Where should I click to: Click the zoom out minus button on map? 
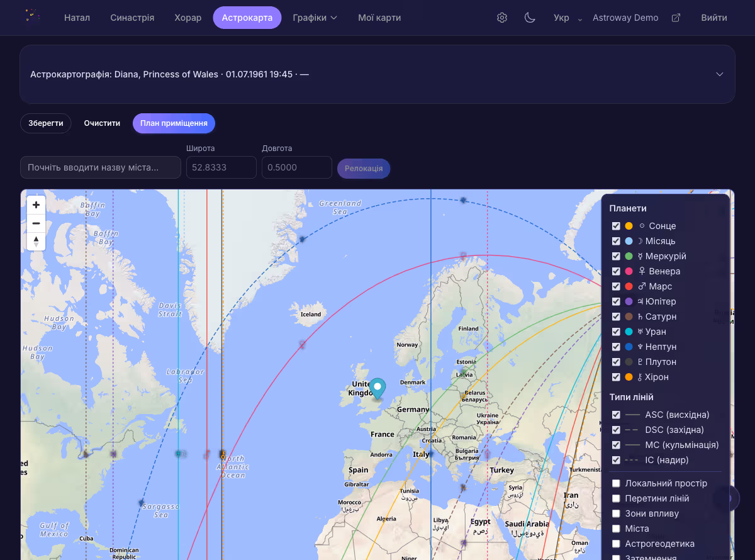(x=36, y=223)
